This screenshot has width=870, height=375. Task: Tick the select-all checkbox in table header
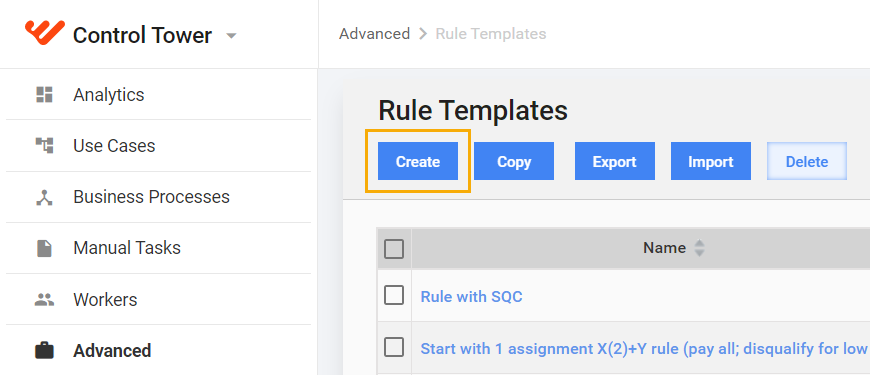coord(394,249)
